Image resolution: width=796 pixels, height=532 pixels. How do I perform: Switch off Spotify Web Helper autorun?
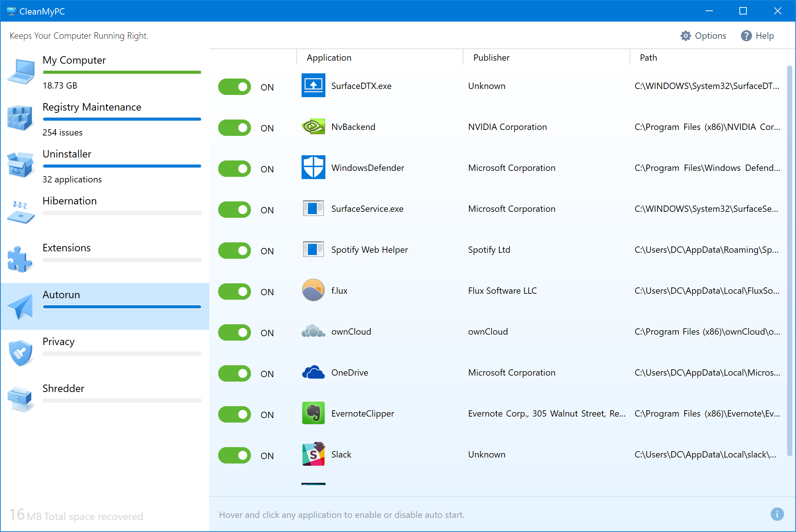coord(235,251)
